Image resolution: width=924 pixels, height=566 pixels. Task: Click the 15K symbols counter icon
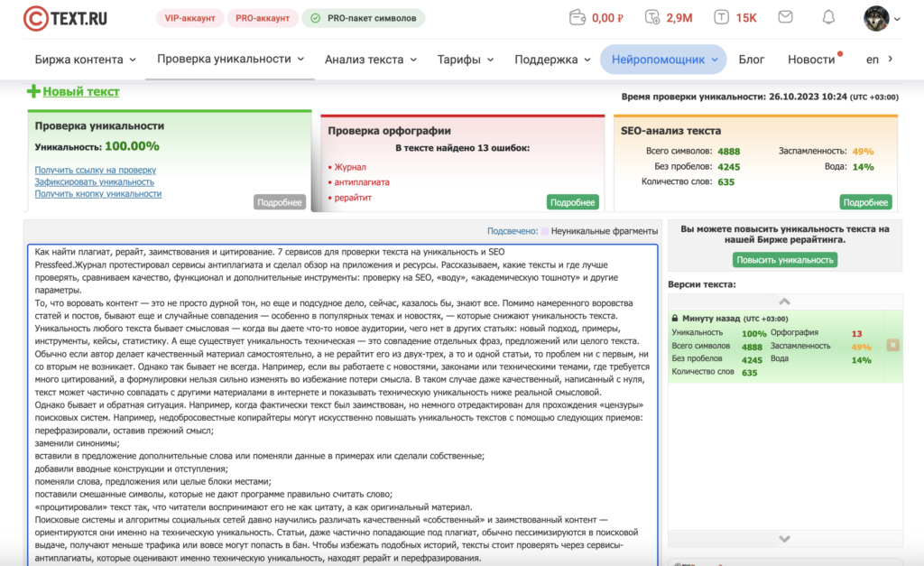tap(722, 17)
